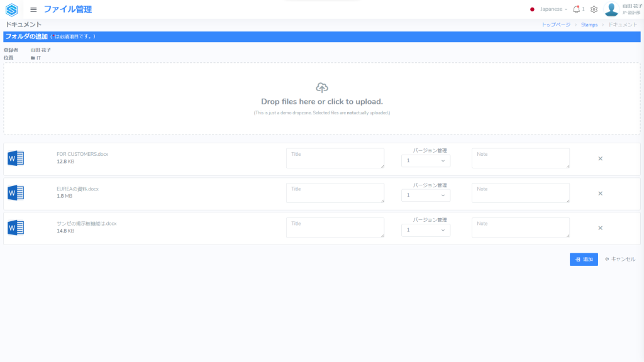Open the notifications bell
644x362 pixels.
tap(576, 9)
